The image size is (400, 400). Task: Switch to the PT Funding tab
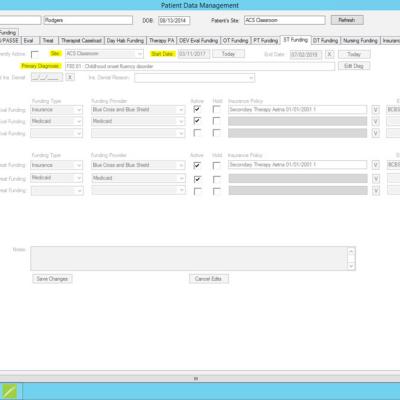pos(265,40)
